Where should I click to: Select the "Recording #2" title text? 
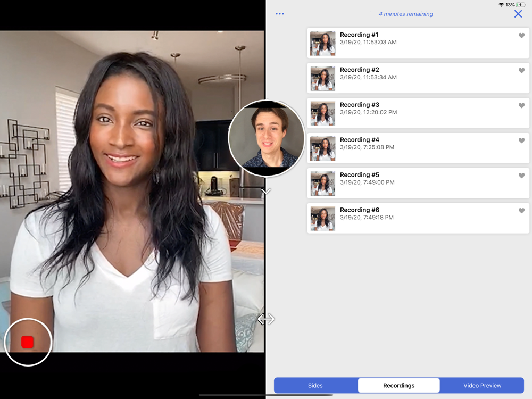pyautogui.click(x=359, y=70)
